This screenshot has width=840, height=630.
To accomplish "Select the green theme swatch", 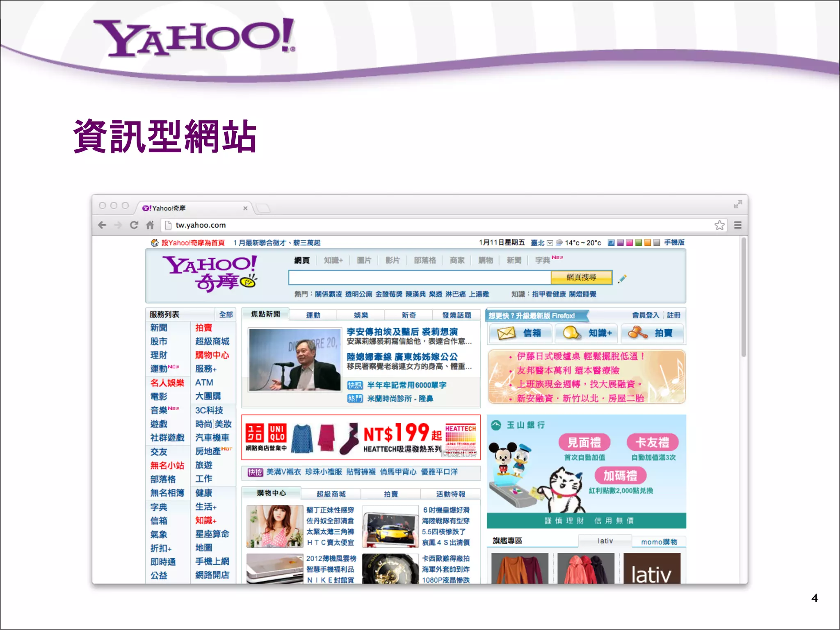I will click(638, 242).
